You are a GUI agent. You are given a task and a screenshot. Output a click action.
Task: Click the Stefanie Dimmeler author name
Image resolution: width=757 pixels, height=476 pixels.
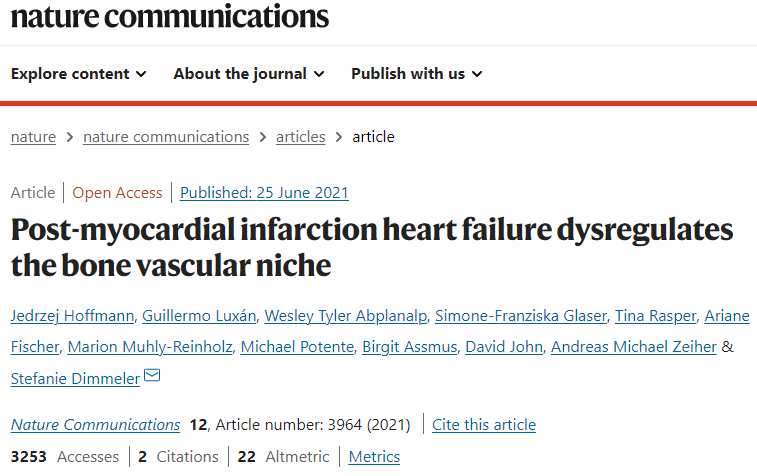(x=74, y=378)
